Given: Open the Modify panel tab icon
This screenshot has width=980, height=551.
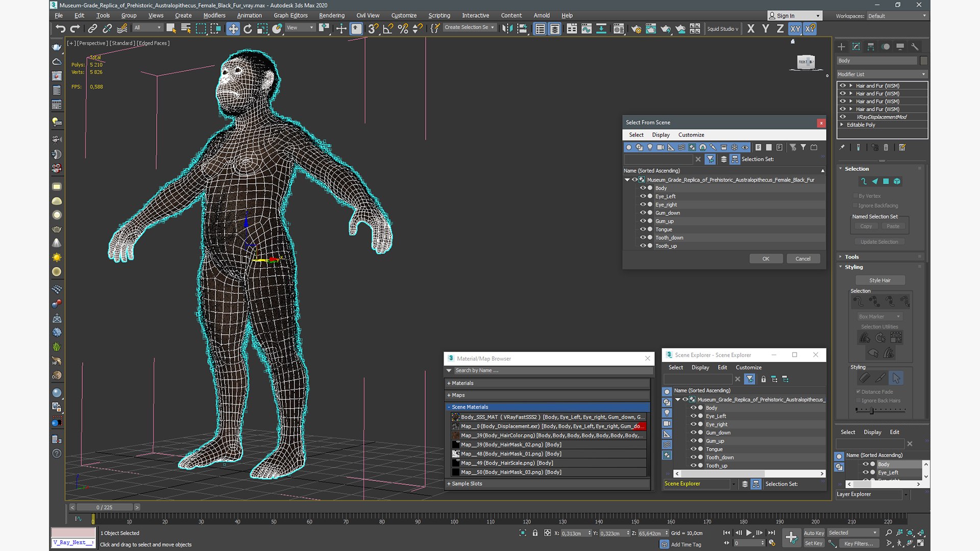Looking at the screenshot, I should (856, 46).
